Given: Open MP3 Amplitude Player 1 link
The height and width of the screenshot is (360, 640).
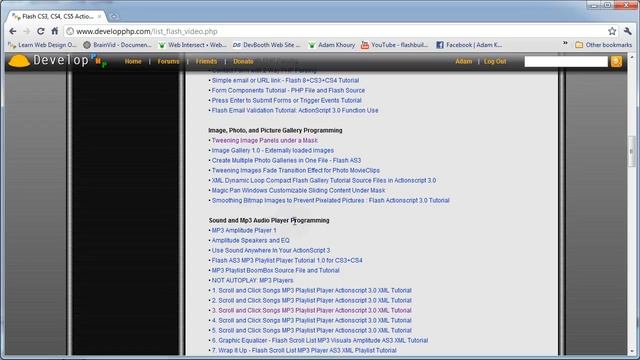Looking at the screenshot, I should pyautogui.click(x=244, y=230).
